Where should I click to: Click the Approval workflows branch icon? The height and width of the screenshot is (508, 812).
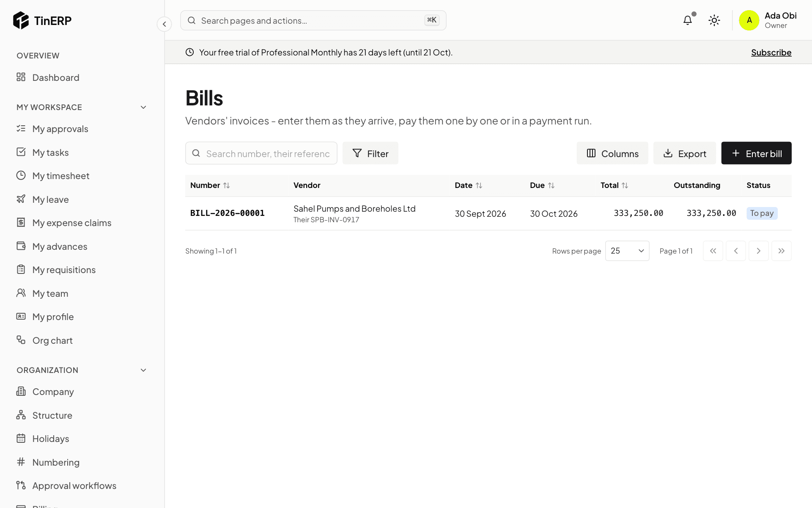[x=21, y=486]
